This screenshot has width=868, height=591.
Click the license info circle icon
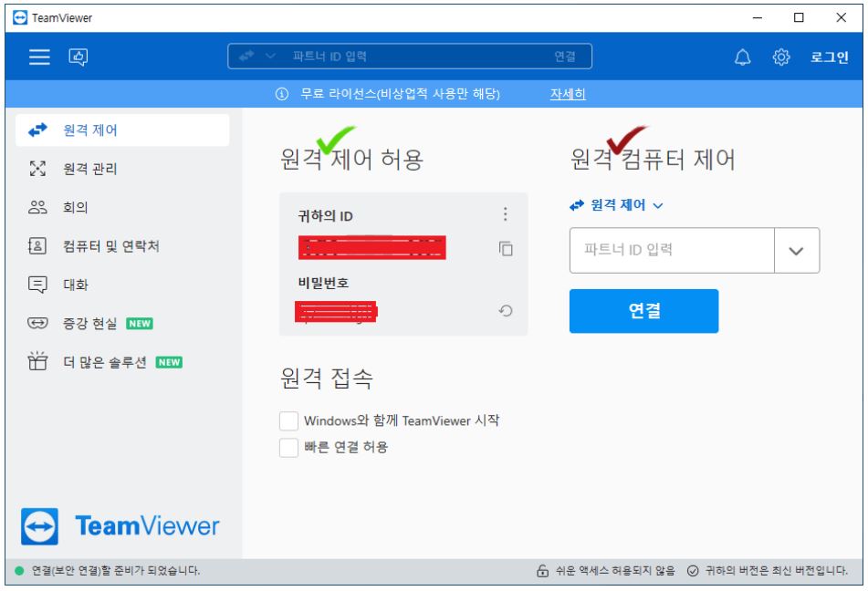282,94
